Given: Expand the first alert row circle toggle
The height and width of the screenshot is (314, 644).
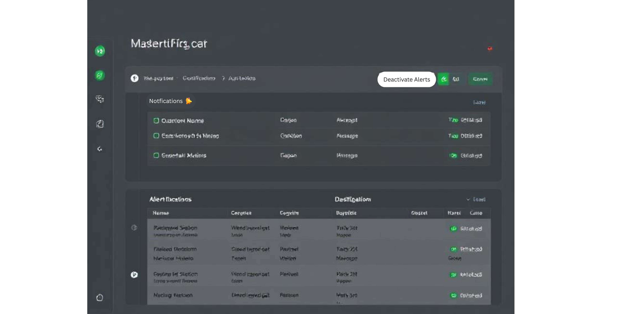Looking at the screenshot, I should [x=134, y=227].
